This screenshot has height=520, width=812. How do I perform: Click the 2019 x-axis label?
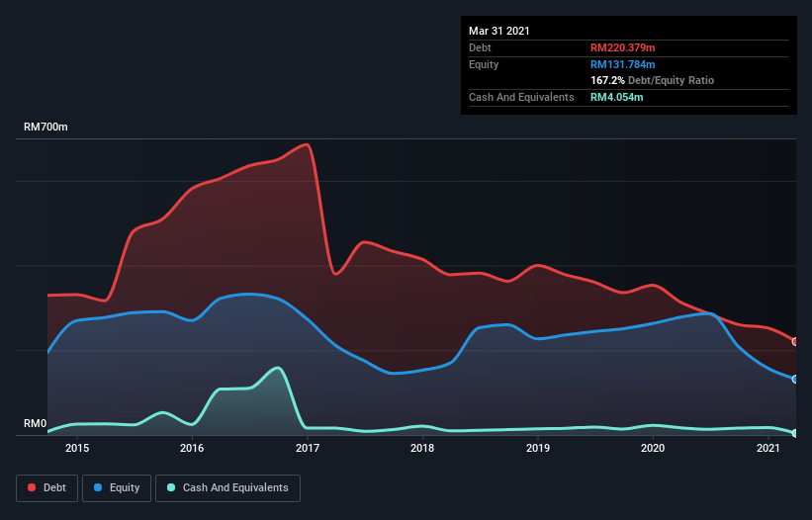tap(537, 448)
